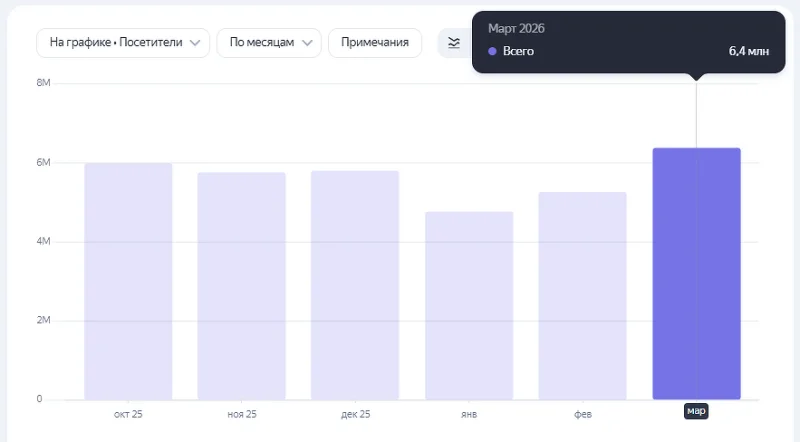This screenshot has height=442, width=800.
Task: Click the янв bar in chart
Action: (469, 305)
